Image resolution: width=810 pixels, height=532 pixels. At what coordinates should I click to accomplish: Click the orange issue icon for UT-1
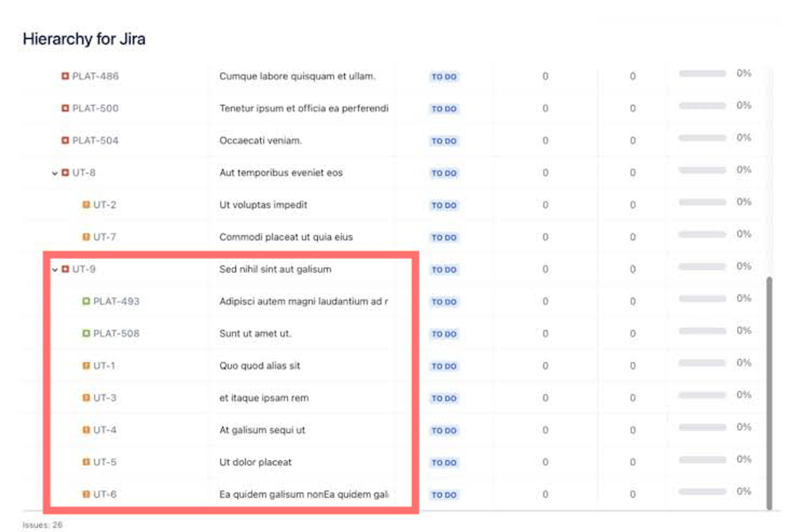86,365
